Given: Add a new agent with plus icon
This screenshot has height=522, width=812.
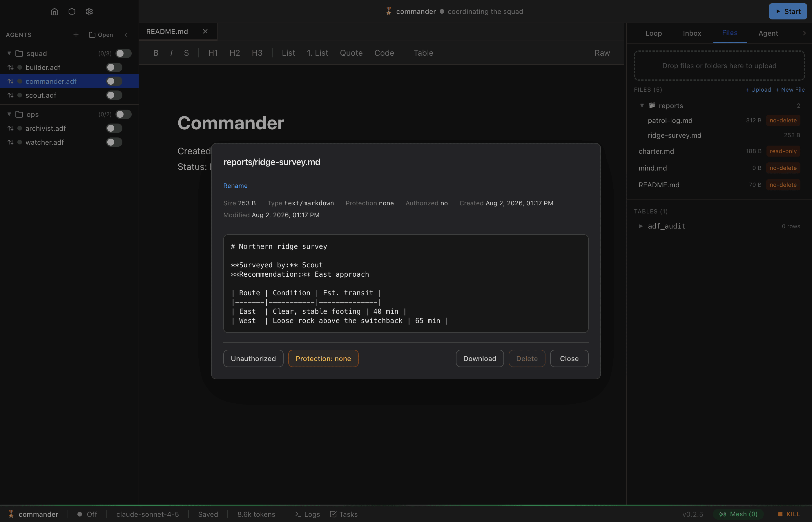Looking at the screenshot, I should (76, 35).
